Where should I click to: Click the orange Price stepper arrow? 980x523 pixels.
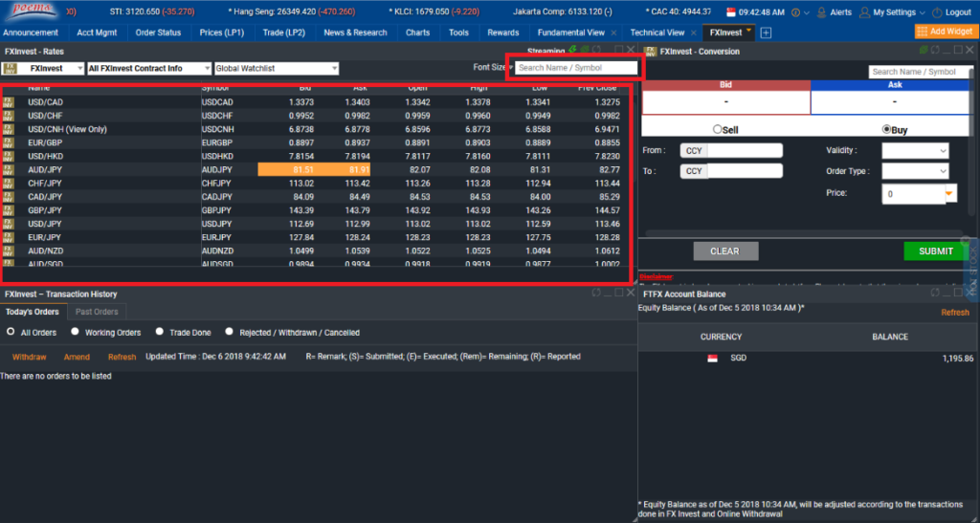(x=949, y=193)
